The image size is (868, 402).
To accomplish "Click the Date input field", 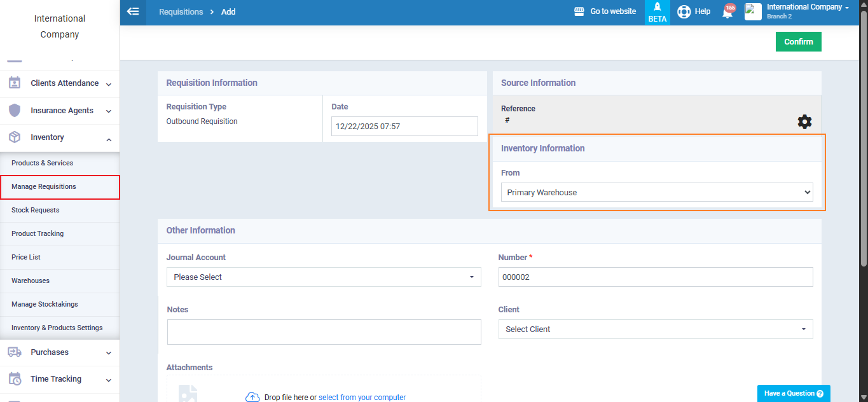I will [x=404, y=127].
